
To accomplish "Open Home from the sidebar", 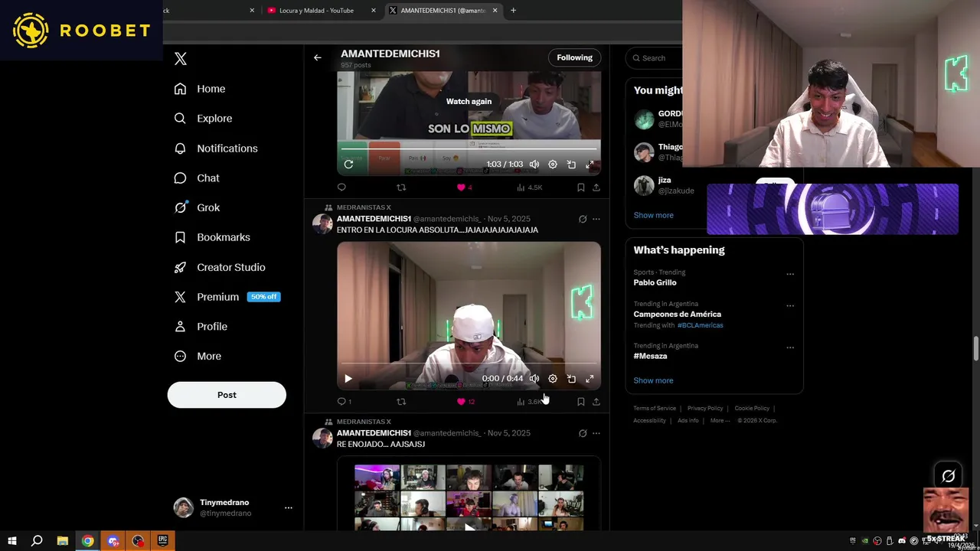I will click(x=200, y=89).
